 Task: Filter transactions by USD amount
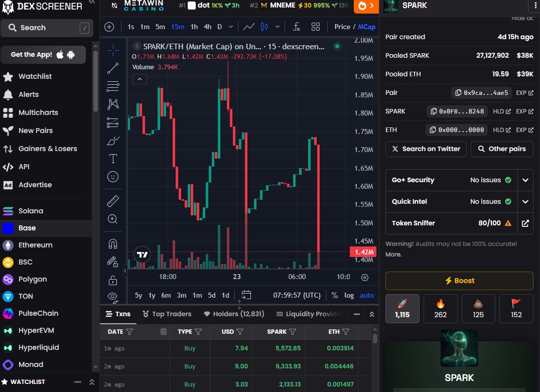tap(240, 332)
